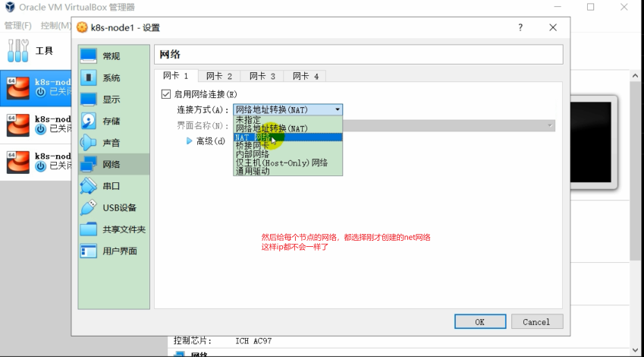This screenshot has width=644, height=357.
Task: Confirm settings with OK button
Action: point(479,321)
